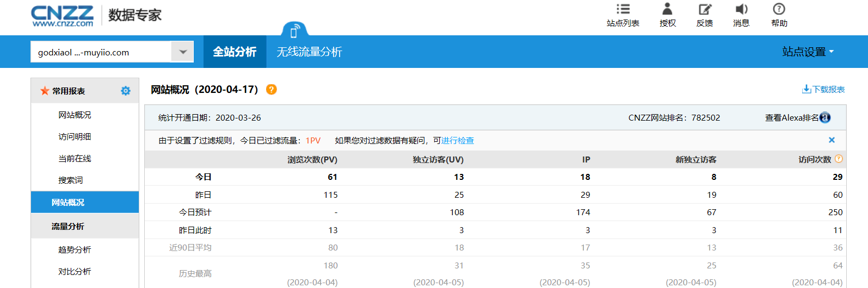
Task: Click the IP column header
Action: pos(586,159)
